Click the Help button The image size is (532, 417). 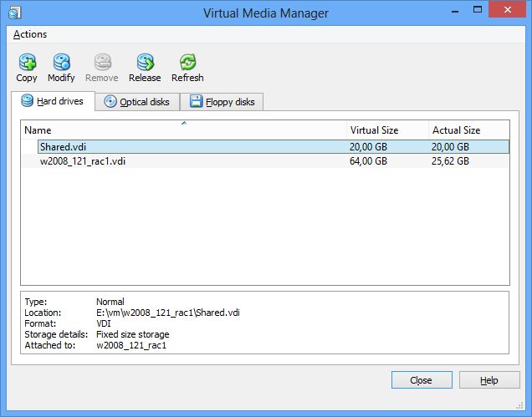tap(489, 379)
